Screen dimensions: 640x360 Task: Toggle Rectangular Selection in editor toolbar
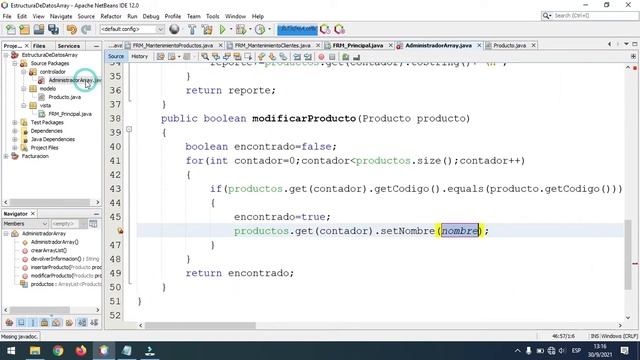click(248, 57)
